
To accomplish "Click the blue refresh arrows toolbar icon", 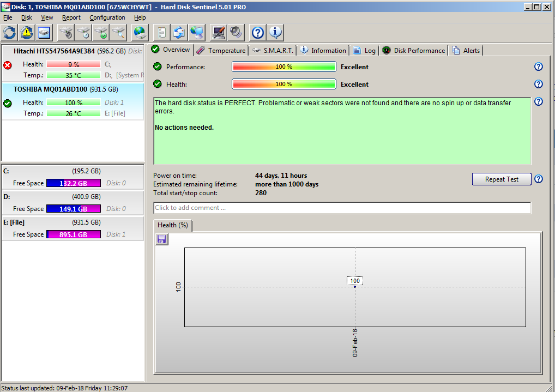I will [x=10, y=33].
